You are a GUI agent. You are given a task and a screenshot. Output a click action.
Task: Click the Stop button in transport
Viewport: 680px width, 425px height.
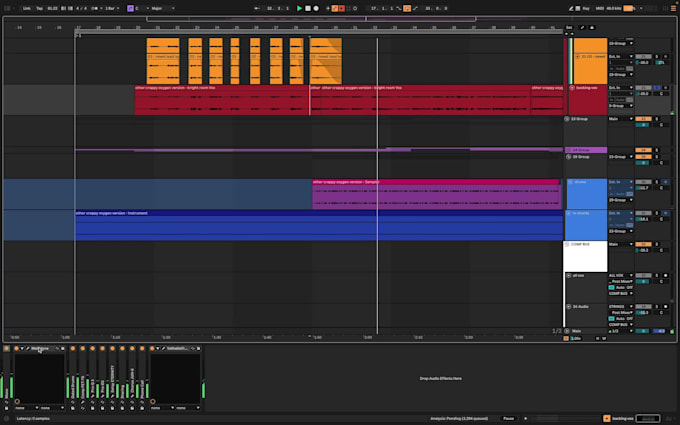308,8
